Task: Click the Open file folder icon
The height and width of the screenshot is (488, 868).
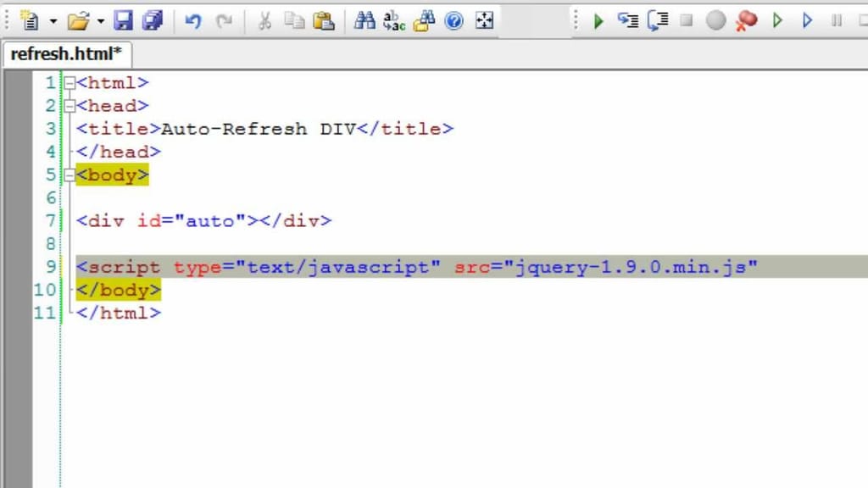Action: 78,21
